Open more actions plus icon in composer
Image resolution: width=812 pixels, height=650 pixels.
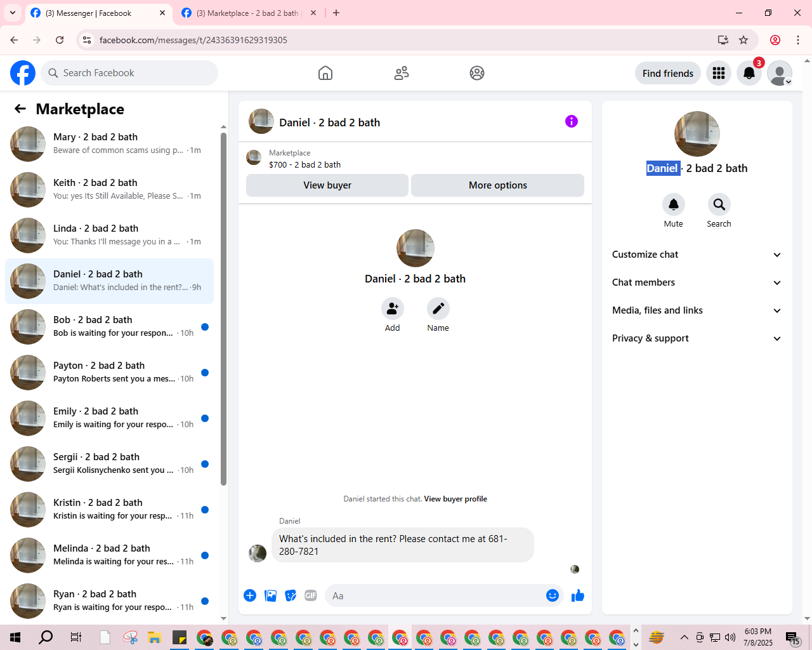point(250,595)
